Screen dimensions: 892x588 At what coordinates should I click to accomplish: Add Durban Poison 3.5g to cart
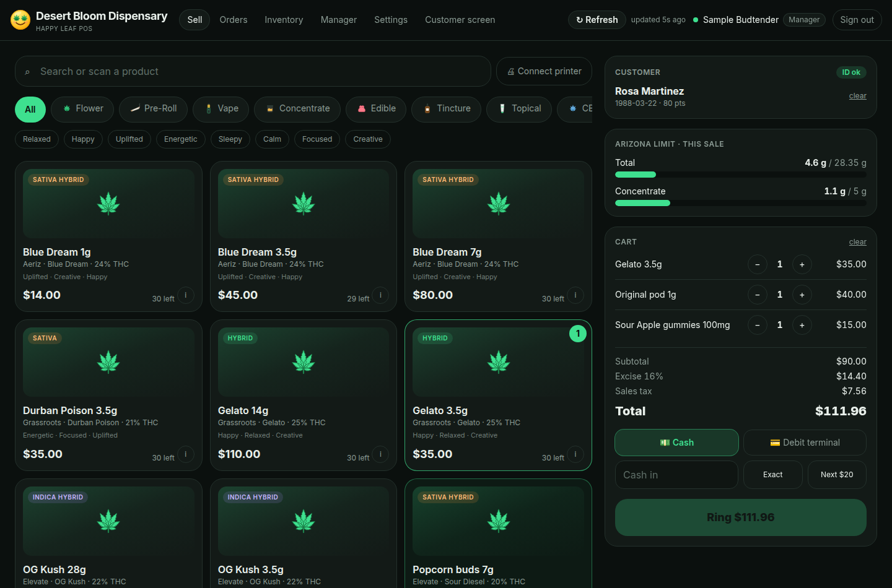108,395
